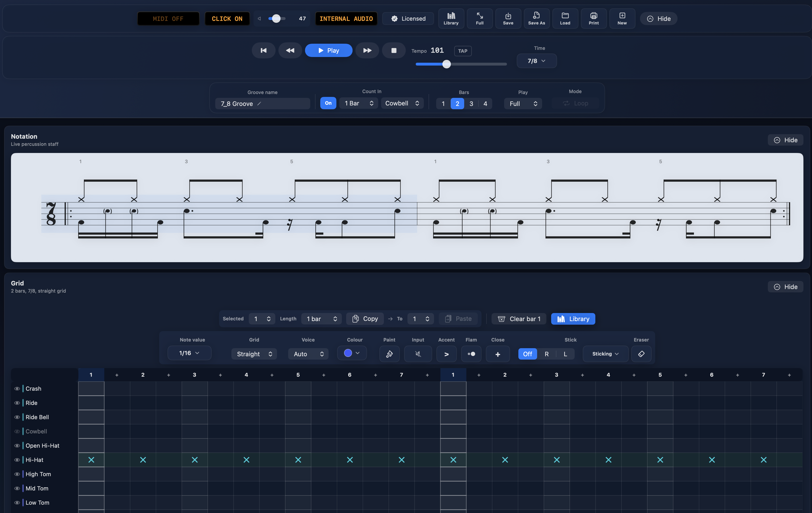
Task: Print the notation
Action: (593, 19)
